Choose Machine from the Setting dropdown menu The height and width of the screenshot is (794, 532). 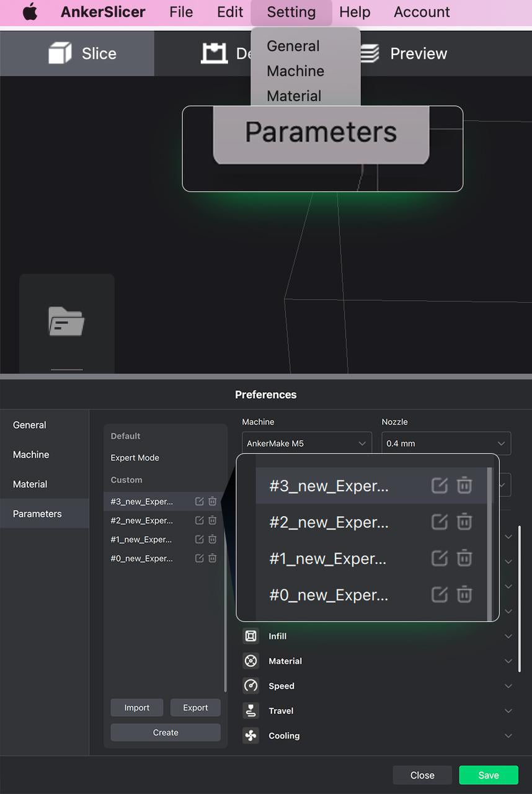295,71
